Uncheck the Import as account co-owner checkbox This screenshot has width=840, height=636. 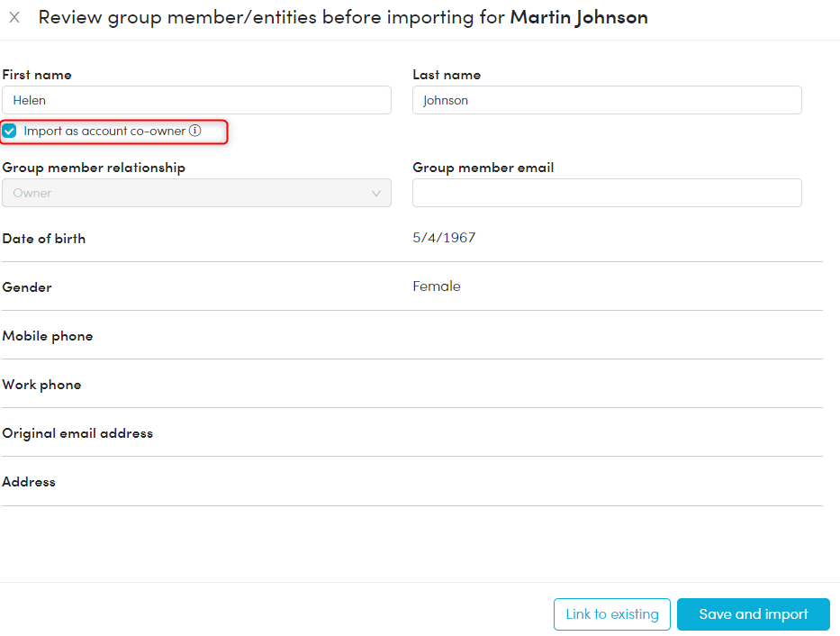point(10,132)
